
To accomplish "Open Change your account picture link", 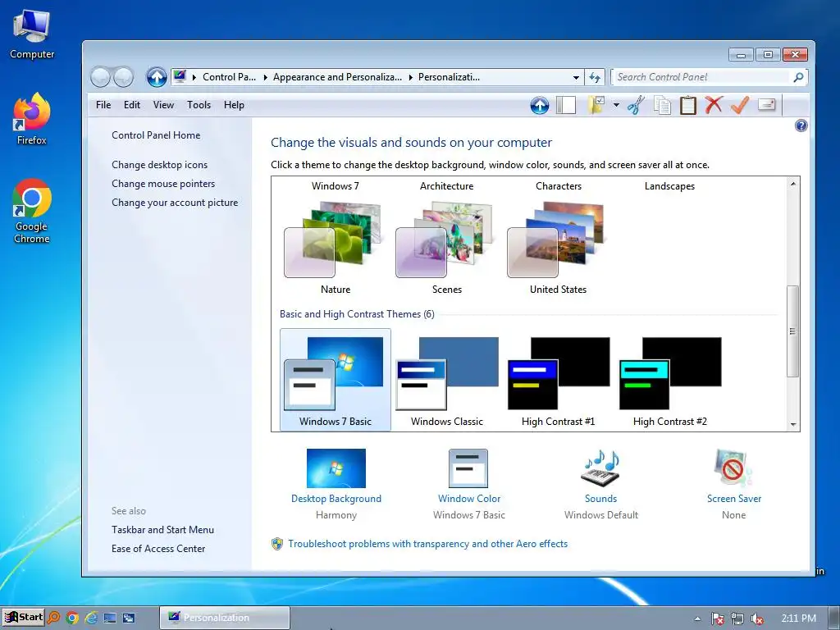I will coord(175,203).
